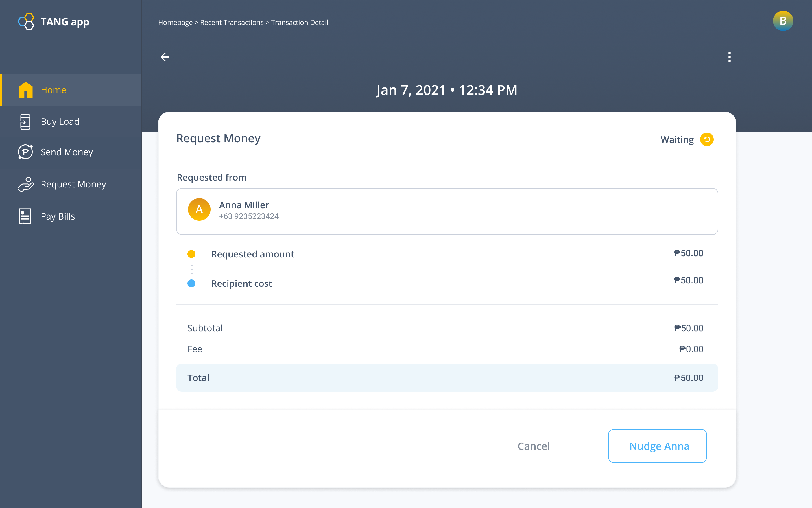Viewport: 812px width, 508px height.
Task: Select the Anna Miller contact card
Action: pyautogui.click(x=447, y=211)
